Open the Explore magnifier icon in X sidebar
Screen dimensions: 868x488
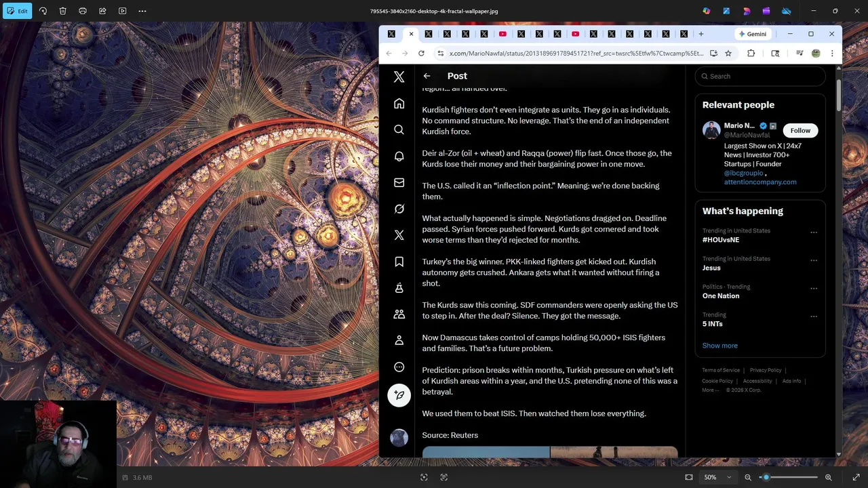click(399, 129)
